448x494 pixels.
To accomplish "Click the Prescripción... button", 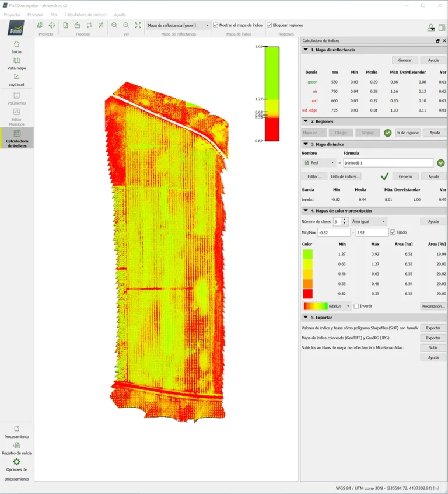I will pos(433,306).
